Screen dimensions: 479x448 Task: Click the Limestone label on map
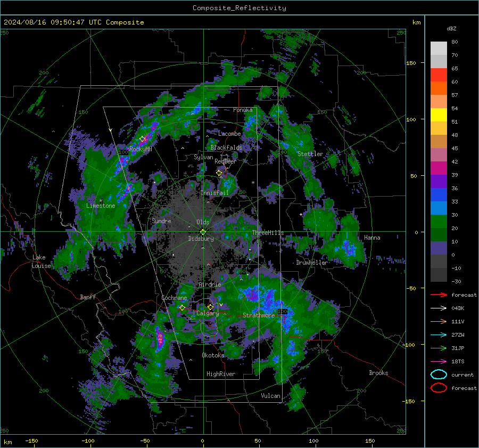[x=101, y=206]
